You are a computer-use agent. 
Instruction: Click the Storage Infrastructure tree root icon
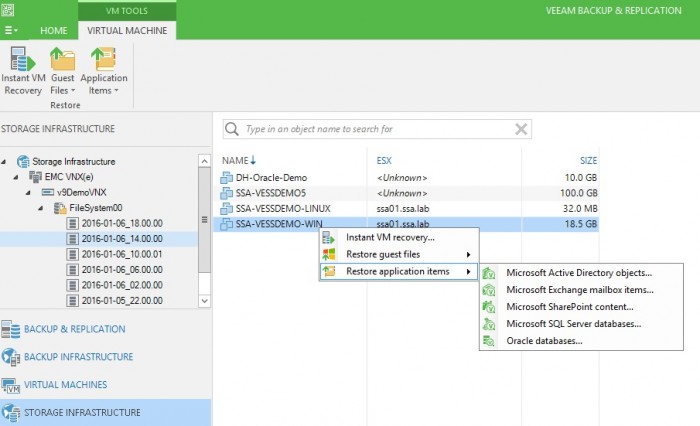pyautogui.click(x=23, y=162)
